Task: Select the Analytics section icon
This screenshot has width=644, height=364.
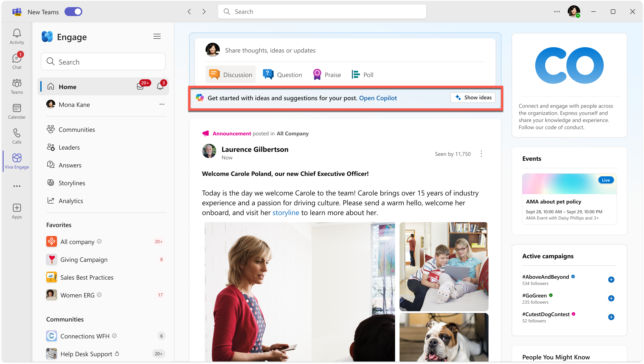Action: click(x=50, y=200)
